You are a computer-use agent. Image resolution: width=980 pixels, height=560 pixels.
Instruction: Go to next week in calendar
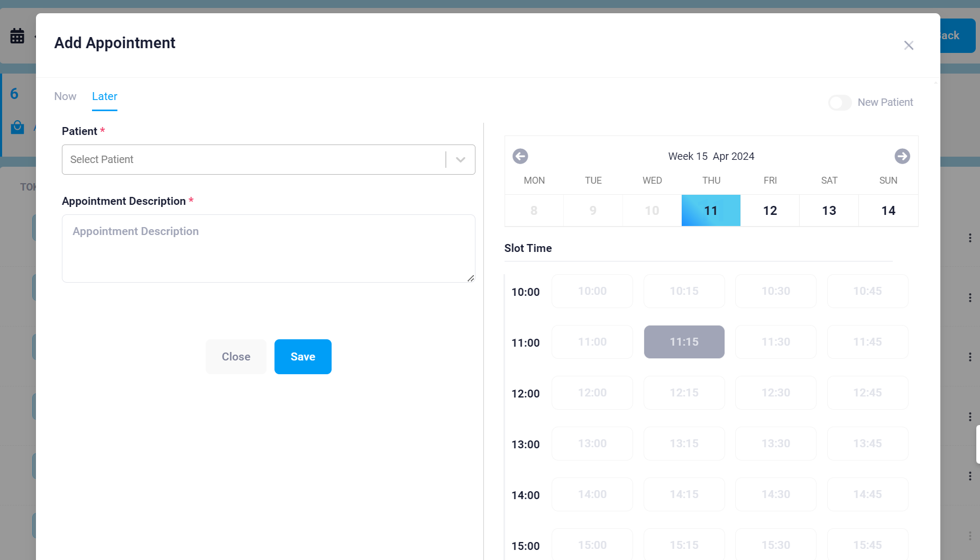[902, 156]
